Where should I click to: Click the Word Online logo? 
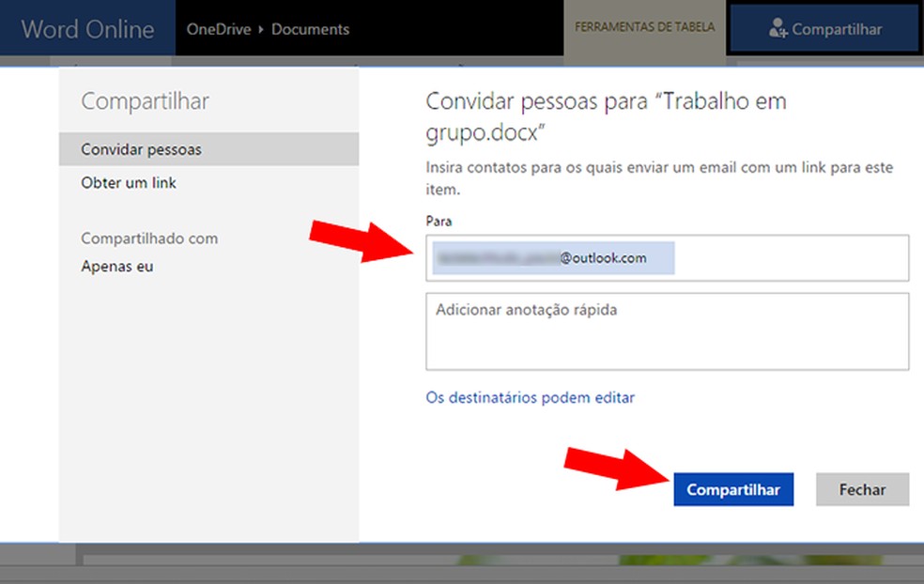pos(87,29)
